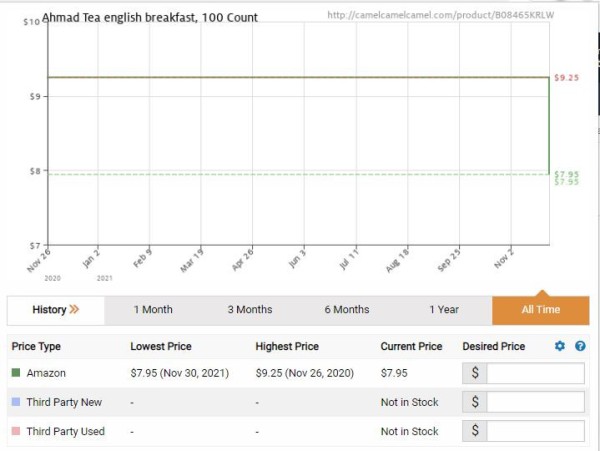Choose the 6 Months time range
The width and height of the screenshot is (600, 451).
point(347,310)
